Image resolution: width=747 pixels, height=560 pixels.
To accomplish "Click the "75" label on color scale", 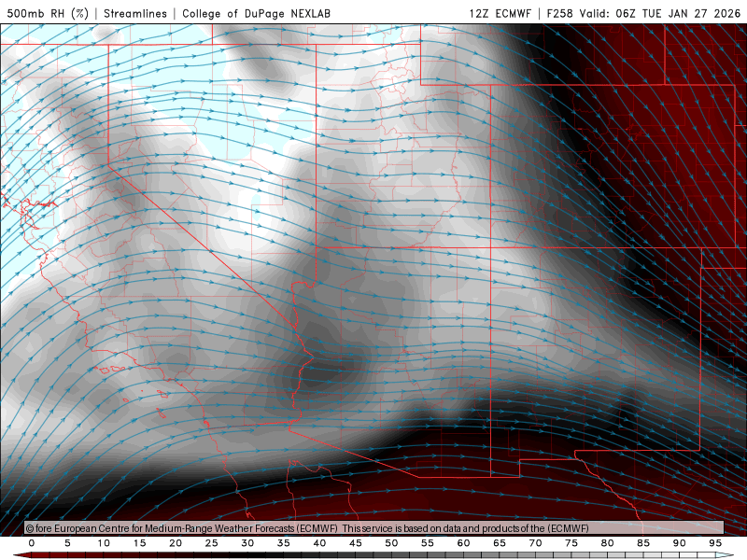I will point(571,543).
